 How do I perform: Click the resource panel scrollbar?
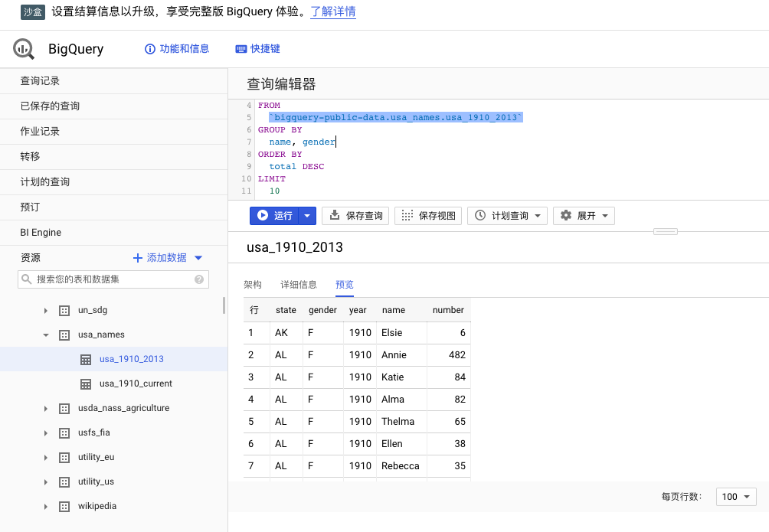[x=224, y=305]
